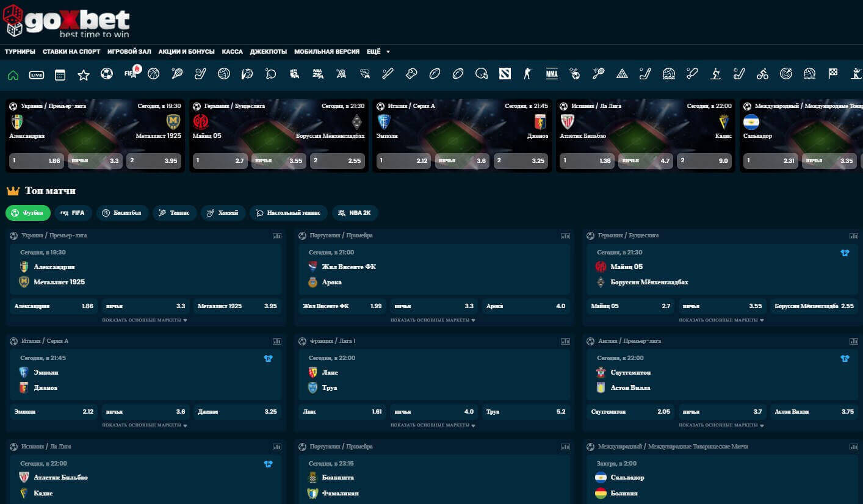Image resolution: width=863 pixels, height=504 pixels.
Task: Expand main markets under Эмполи vs Дженоа card
Action: click(145, 425)
